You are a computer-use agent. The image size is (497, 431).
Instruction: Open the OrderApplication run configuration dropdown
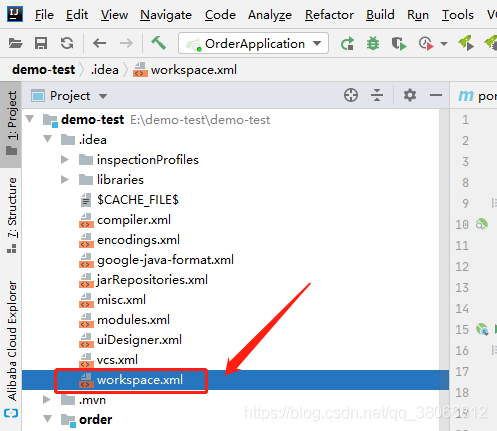[253, 43]
